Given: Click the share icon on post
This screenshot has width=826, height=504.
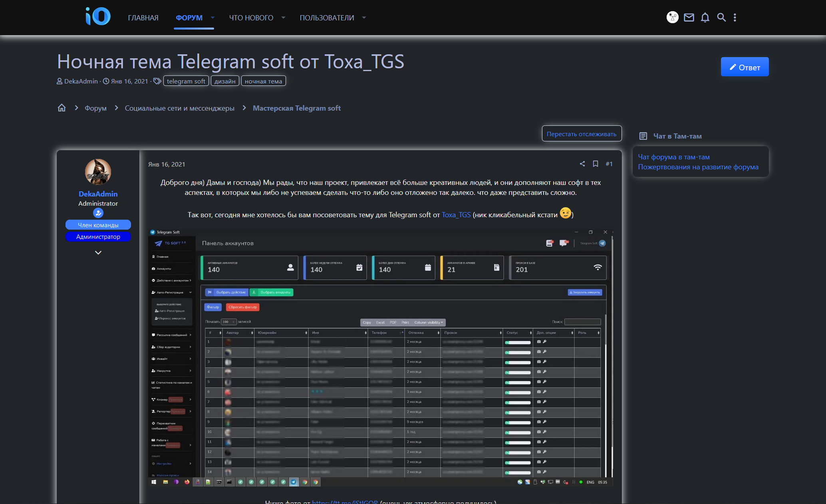Looking at the screenshot, I should click(x=582, y=164).
